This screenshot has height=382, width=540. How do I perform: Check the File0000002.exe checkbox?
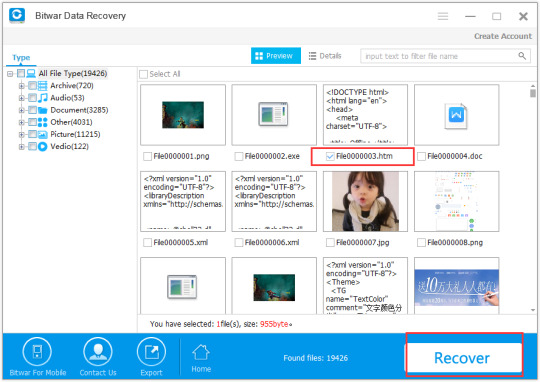point(239,156)
